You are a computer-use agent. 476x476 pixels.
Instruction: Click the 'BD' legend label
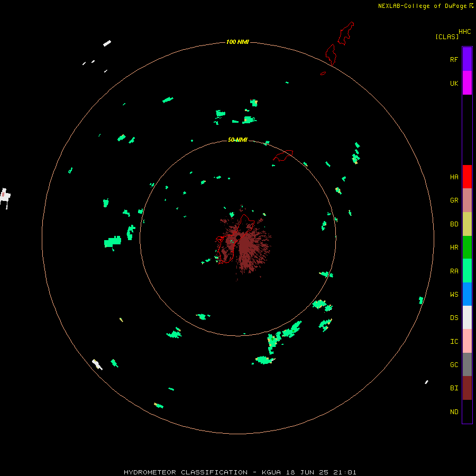454,224
